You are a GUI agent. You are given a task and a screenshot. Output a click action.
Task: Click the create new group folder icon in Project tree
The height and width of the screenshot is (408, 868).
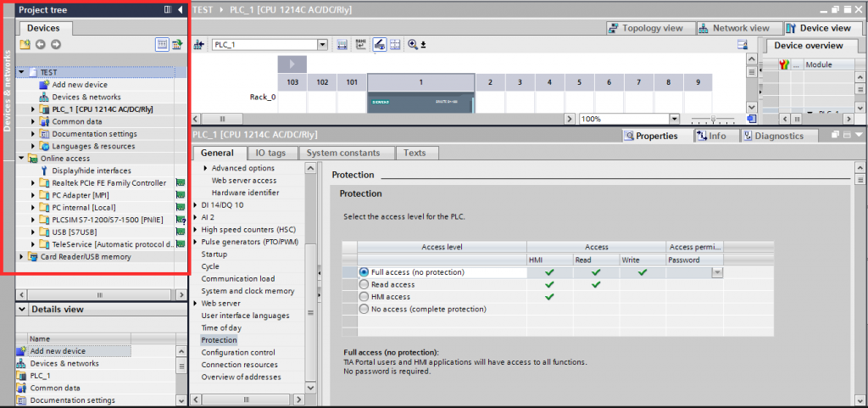25,45
